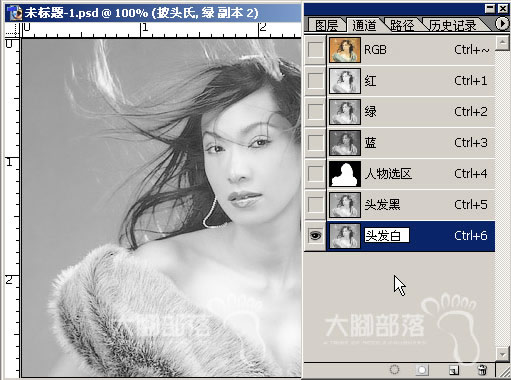Click the RGB channel thumbnail
This screenshot has width=511, height=380.
pos(345,50)
